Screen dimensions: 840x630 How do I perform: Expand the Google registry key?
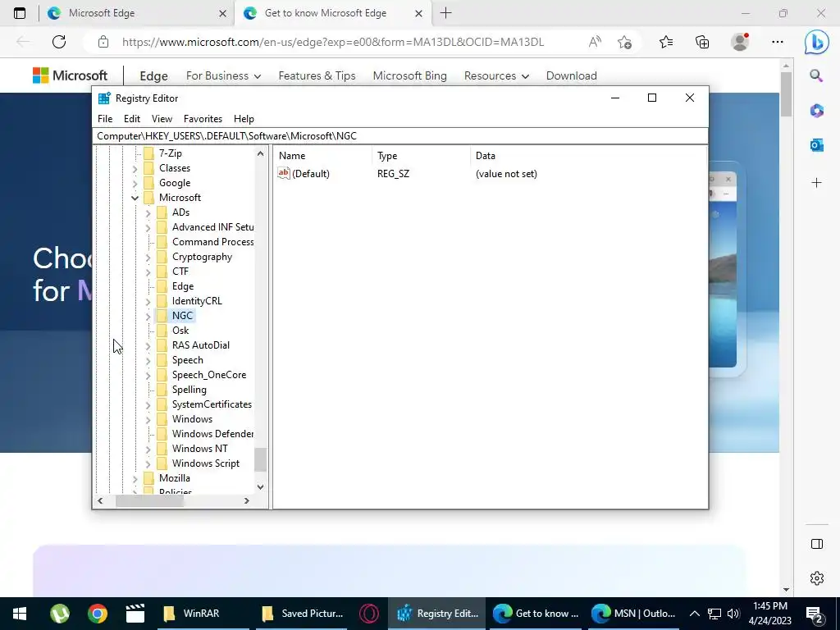[x=135, y=184]
